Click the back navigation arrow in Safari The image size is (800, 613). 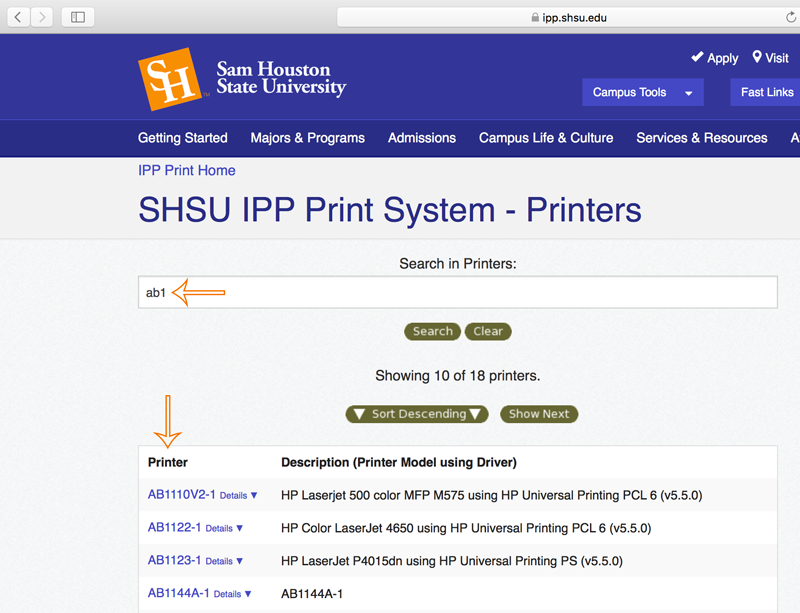coord(18,16)
